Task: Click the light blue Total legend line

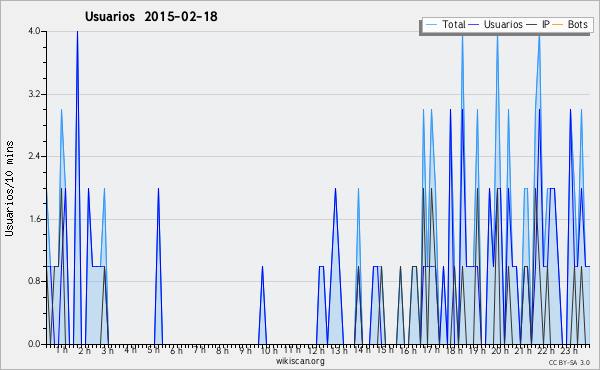Action: 431,25
